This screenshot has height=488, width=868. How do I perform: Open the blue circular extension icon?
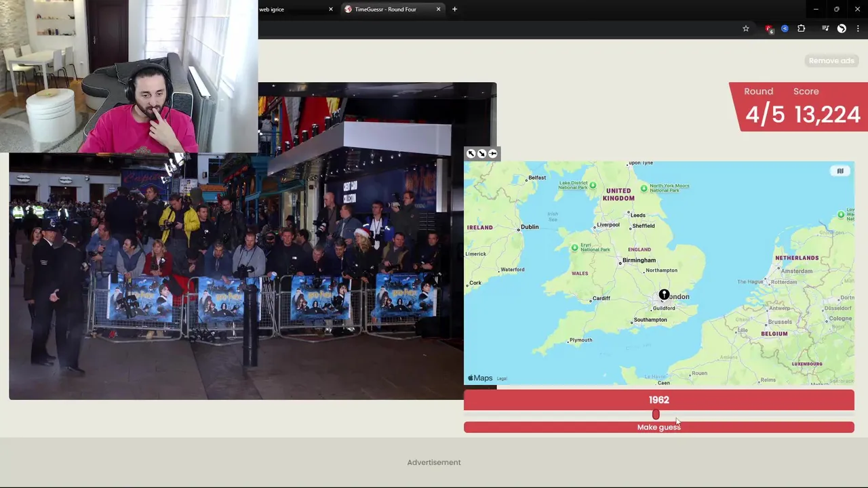coord(785,28)
